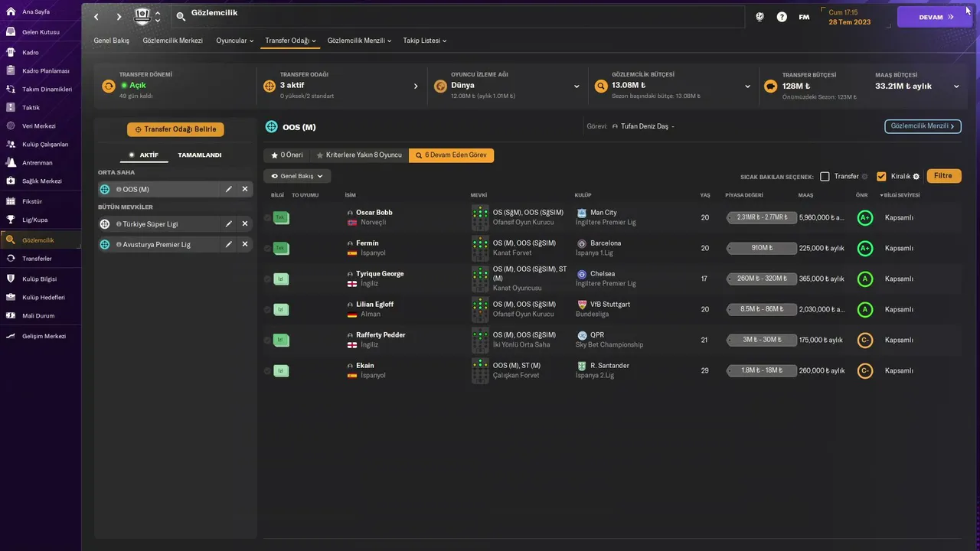
Task: Click the FM menu icon
Action: (x=804, y=17)
